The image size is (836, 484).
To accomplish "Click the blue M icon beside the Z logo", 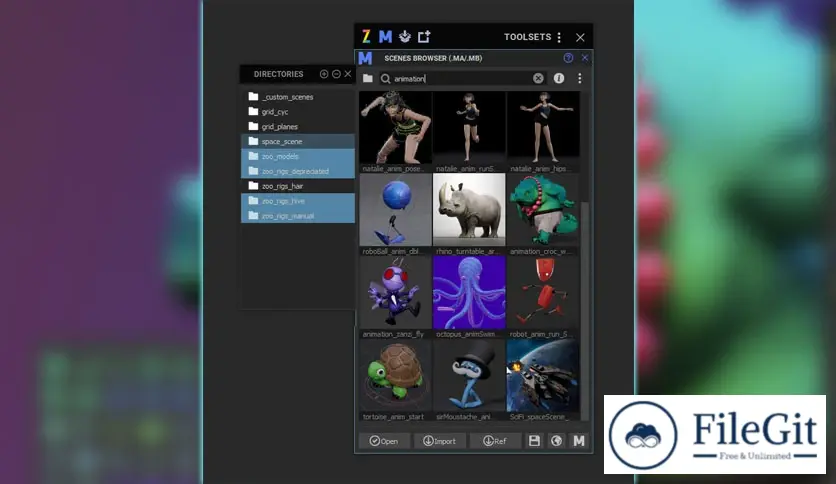I will click(x=385, y=37).
